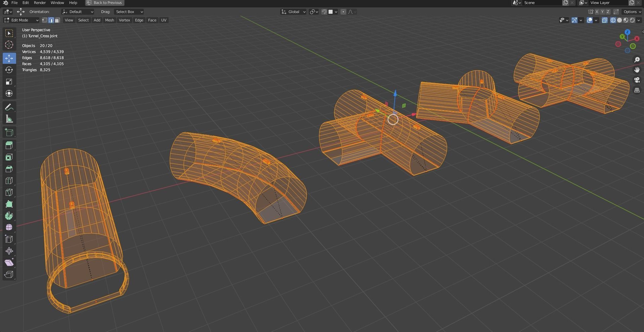The width and height of the screenshot is (644, 332).
Task: Open the Render menu
Action: (40, 3)
